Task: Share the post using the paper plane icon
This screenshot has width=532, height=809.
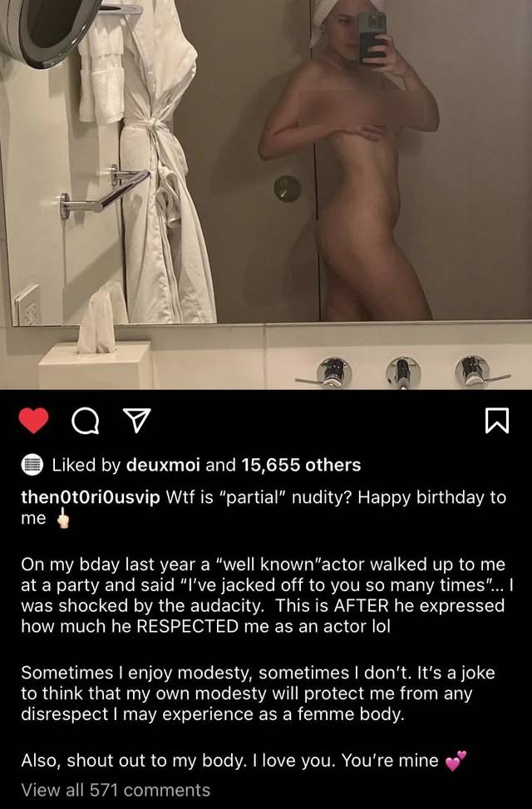Action: 137,421
